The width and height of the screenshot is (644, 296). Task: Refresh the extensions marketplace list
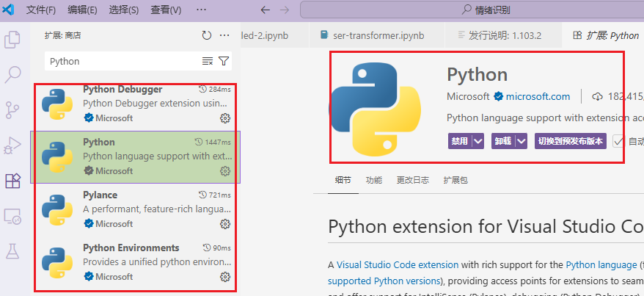(x=207, y=35)
